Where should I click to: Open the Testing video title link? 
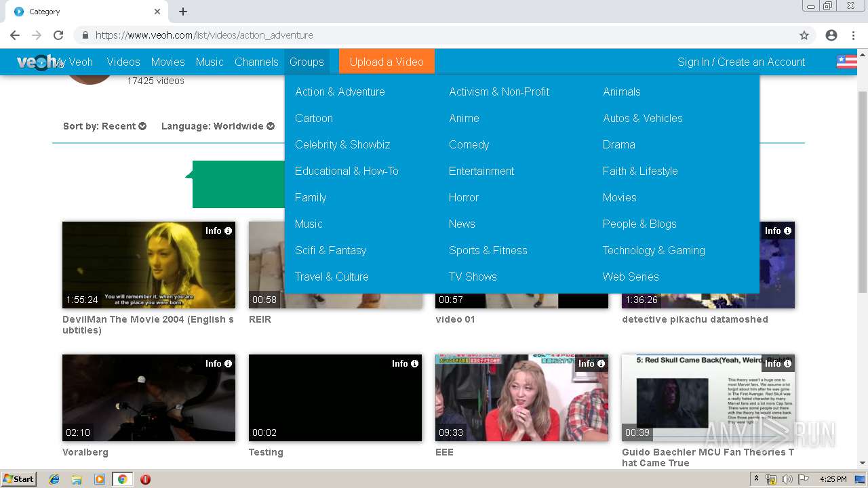tap(266, 452)
